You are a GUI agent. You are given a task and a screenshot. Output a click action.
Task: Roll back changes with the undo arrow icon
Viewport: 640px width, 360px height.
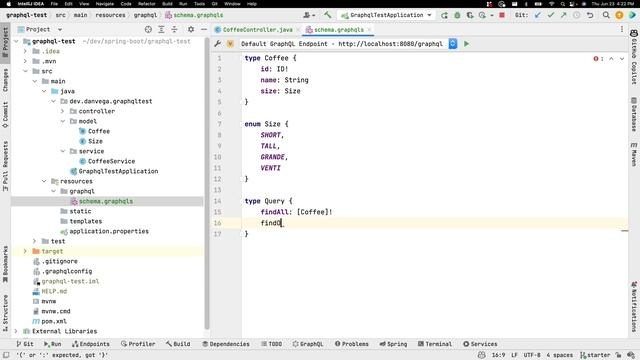590,15
